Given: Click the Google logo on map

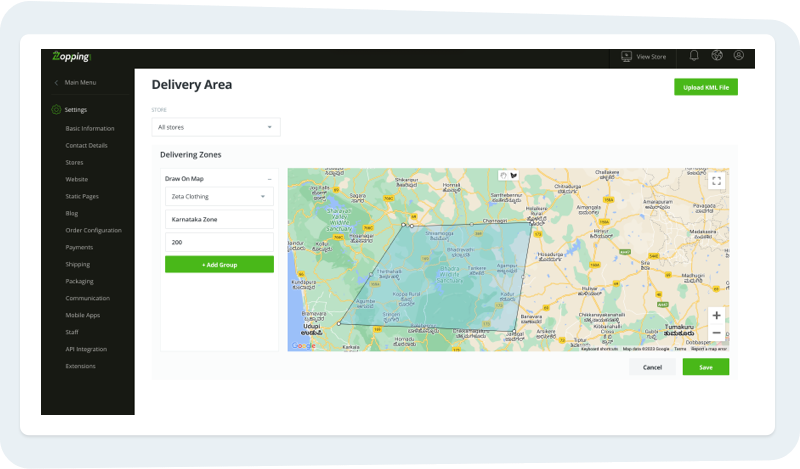Looking at the screenshot, I should (304, 345).
